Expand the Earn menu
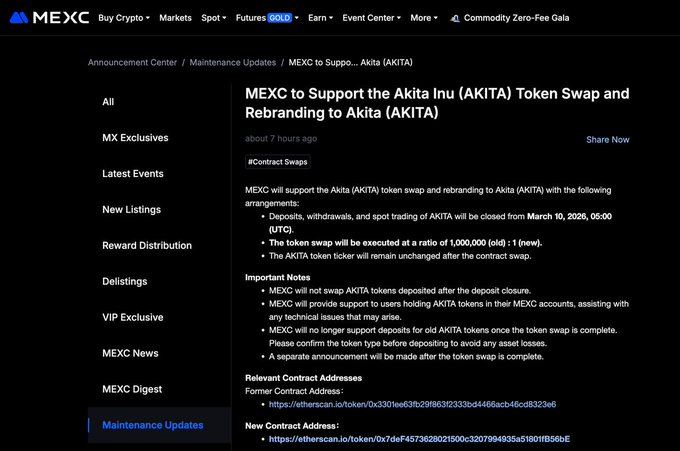Screen dimensions: 680x451 pyautogui.click(x=323, y=18)
